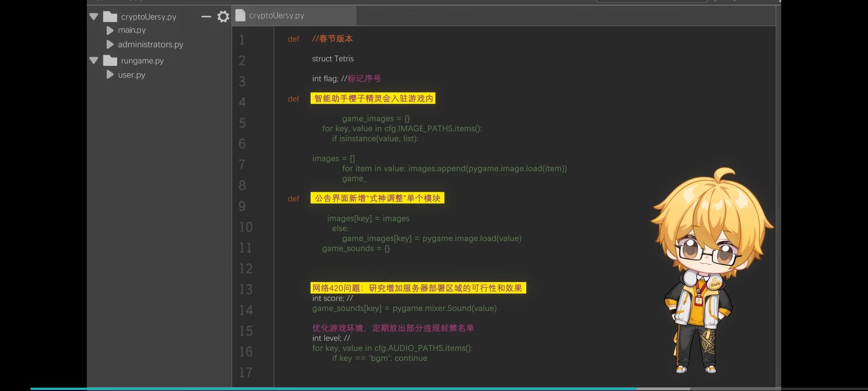Click line number 1 in gutter
This screenshot has height=391, width=868.
pyautogui.click(x=242, y=39)
